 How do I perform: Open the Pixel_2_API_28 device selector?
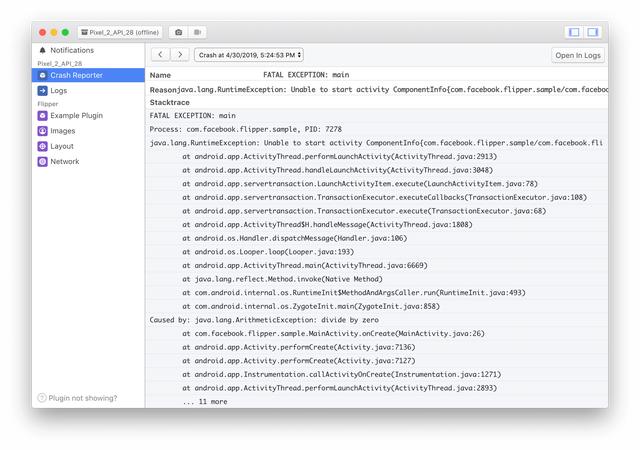120,32
